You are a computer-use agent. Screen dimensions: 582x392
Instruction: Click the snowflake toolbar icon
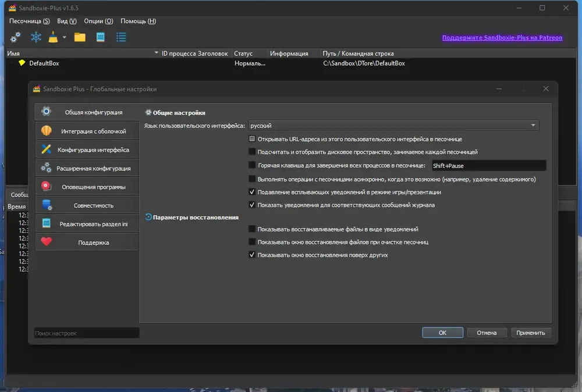tap(36, 37)
